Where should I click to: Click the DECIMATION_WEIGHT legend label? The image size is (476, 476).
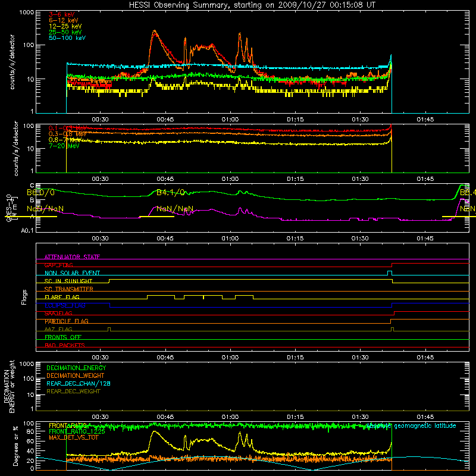pyautogui.click(x=76, y=375)
